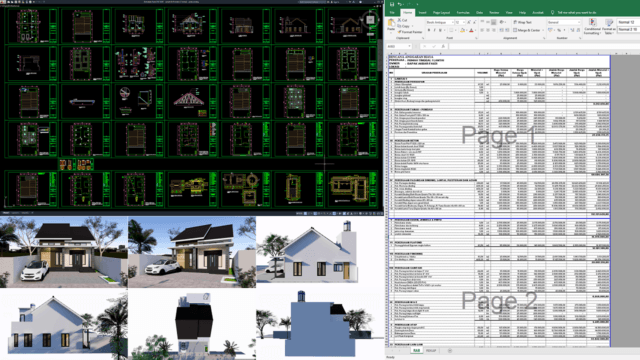Image resolution: width=640 pixels, height=360 pixels.
Task: Click the Paste icon in Excel
Action: click(x=391, y=22)
